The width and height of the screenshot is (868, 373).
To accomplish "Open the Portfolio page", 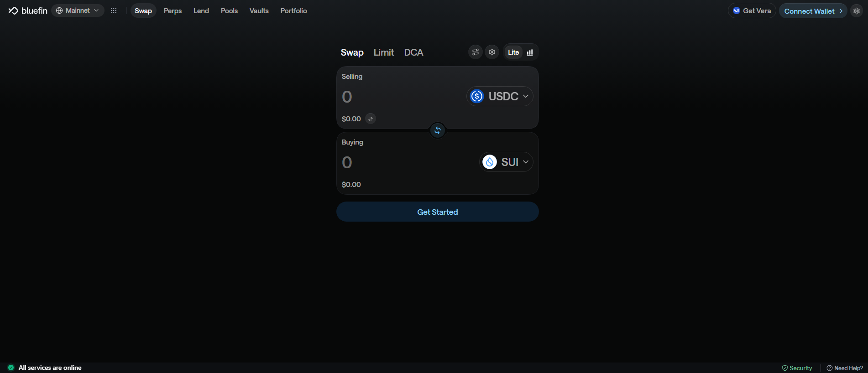I will [293, 10].
